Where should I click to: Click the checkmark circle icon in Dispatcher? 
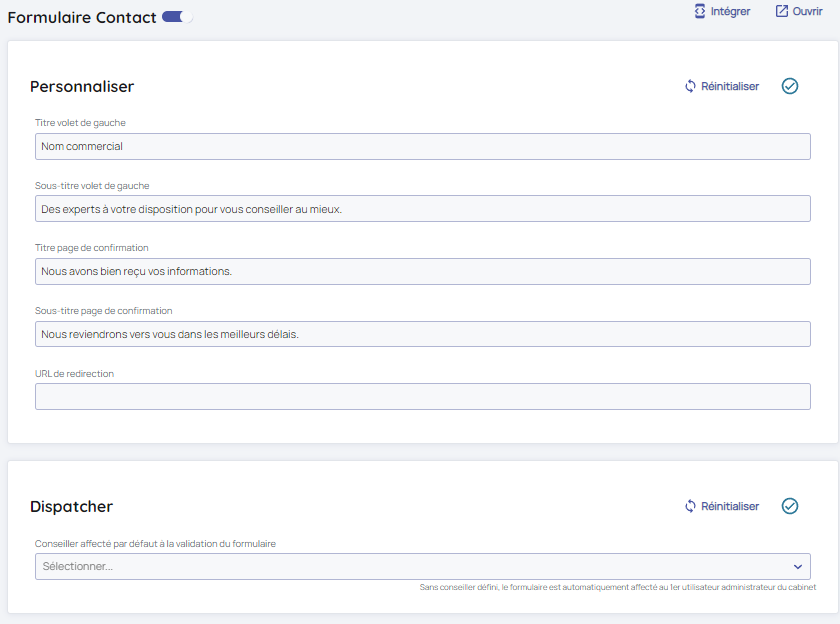(x=790, y=506)
